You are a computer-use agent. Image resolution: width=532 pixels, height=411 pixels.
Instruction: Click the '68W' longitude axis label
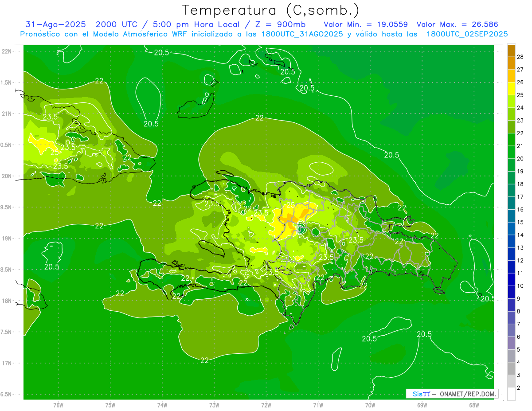474,405
